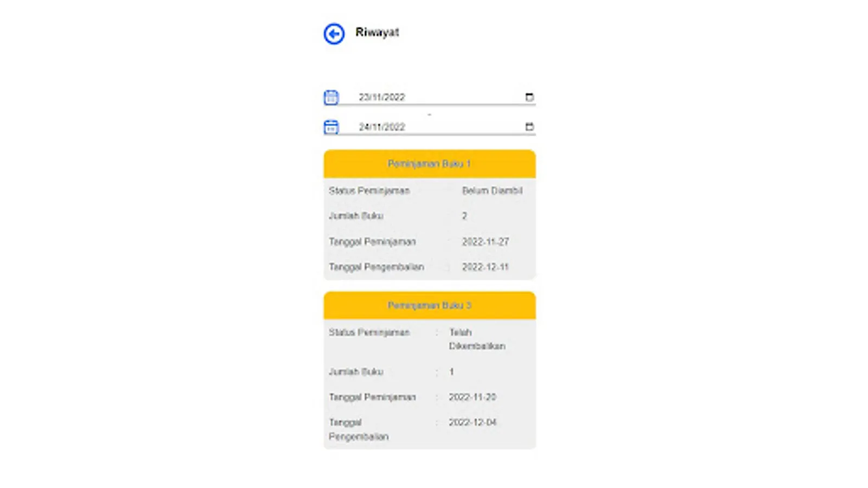Click the Riwayat page title
868x488 pixels.
tap(377, 33)
